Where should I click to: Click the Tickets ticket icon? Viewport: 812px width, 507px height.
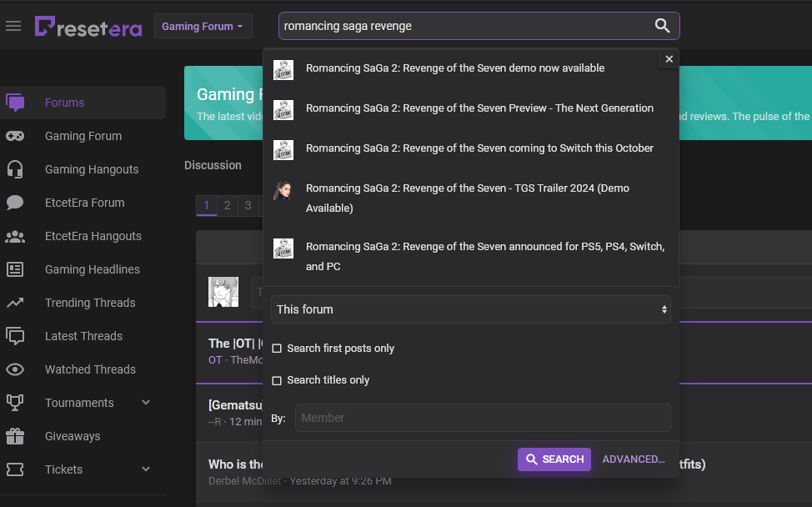click(x=15, y=469)
